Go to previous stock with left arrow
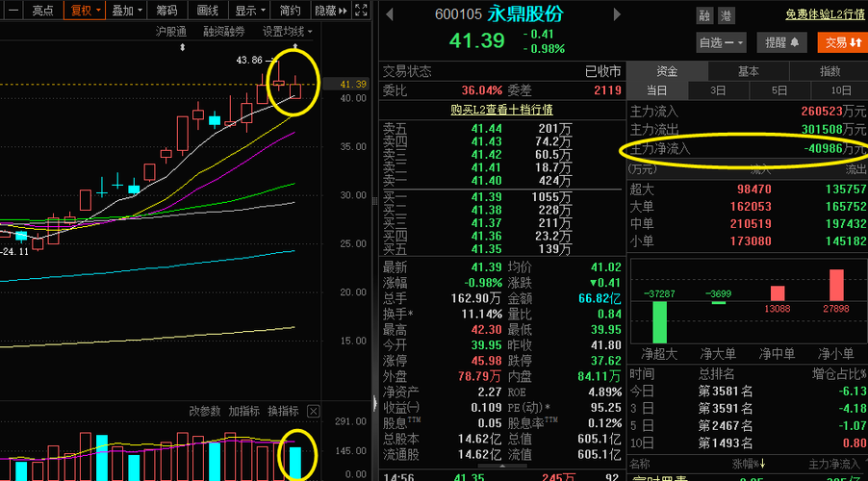Image resolution: width=868 pixels, height=481 pixels. click(x=389, y=14)
